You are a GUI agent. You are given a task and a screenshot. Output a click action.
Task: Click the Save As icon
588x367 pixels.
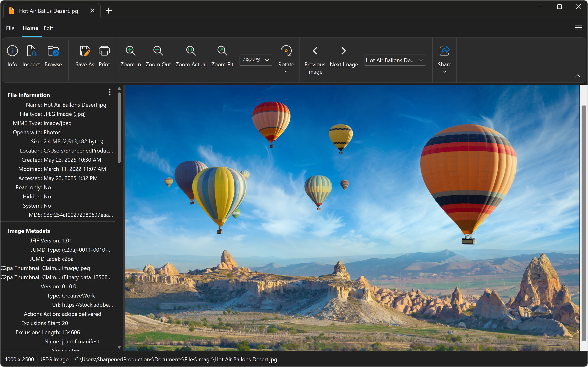pyautogui.click(x=85, y=51)
